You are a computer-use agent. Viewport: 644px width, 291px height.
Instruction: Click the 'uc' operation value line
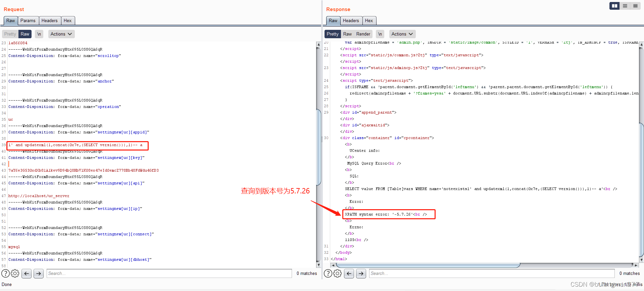(11, 120)
